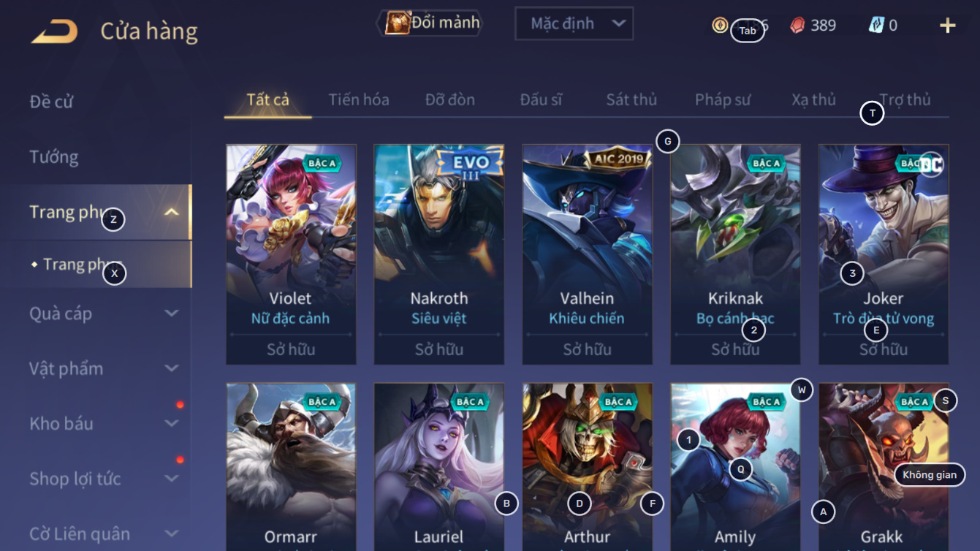Viewport: 980px width, 551px height.
Task: Expand the Kho báu section chevron
Action: tap(172, 423)
